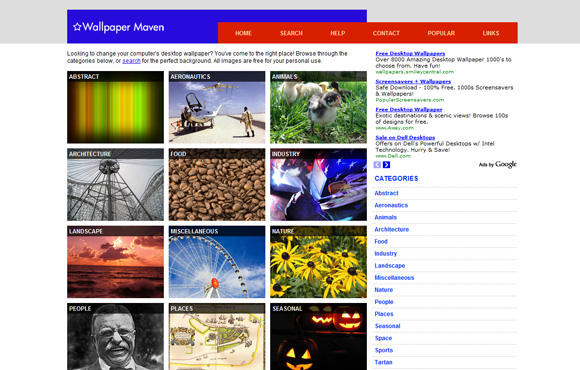580x370 pixels.
Task: Select Architecture in the Categories list
Action: click(391, 229)
